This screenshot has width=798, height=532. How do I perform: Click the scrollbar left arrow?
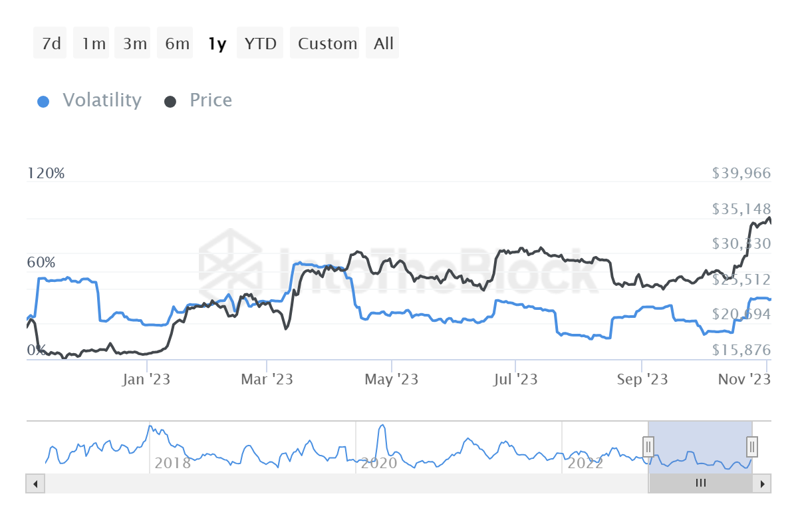point(35,483)
